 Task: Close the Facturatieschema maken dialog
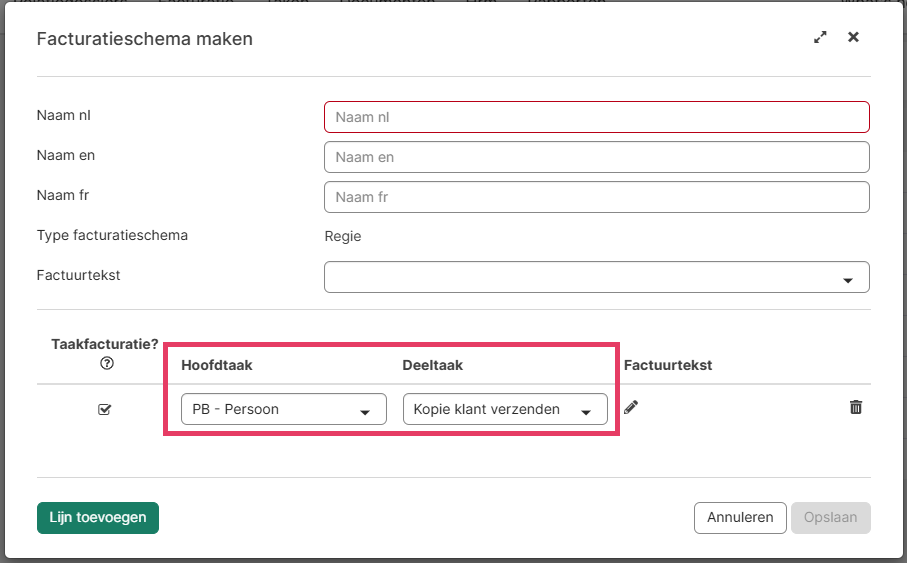pyautogui.click(x=853, y=37)
